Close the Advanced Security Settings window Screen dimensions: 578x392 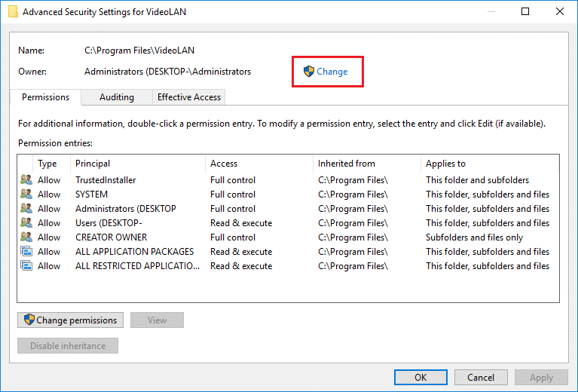560,11
